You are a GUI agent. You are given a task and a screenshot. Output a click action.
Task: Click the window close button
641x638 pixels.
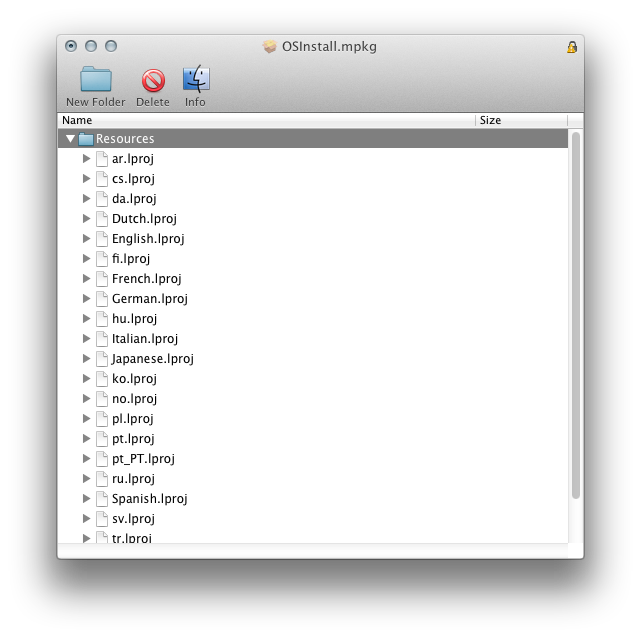pos(71,46)
